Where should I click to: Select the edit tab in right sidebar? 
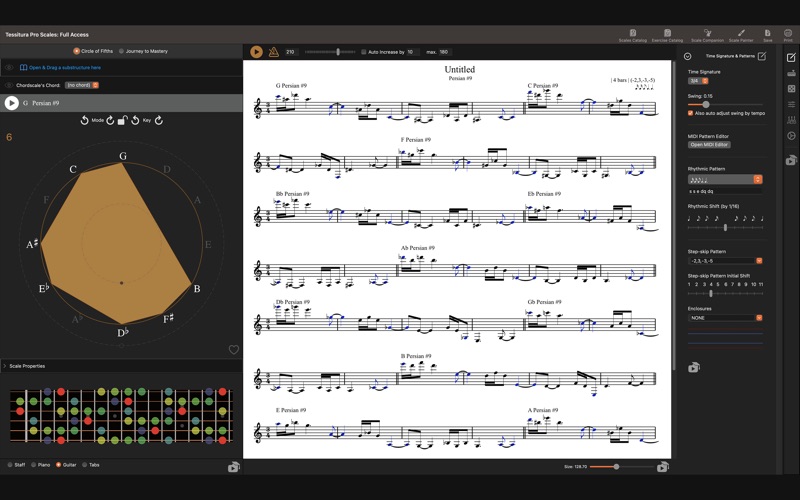click(791, 57)
